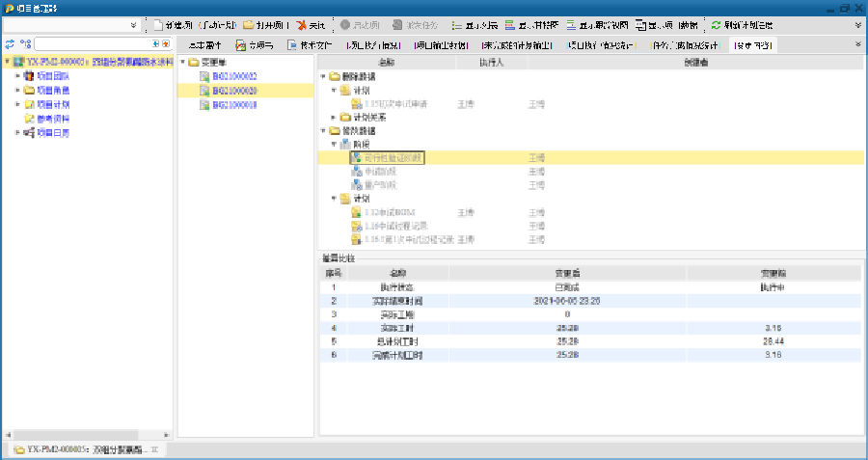Switch to the 技术文件 tab

[x=309, y=44]
